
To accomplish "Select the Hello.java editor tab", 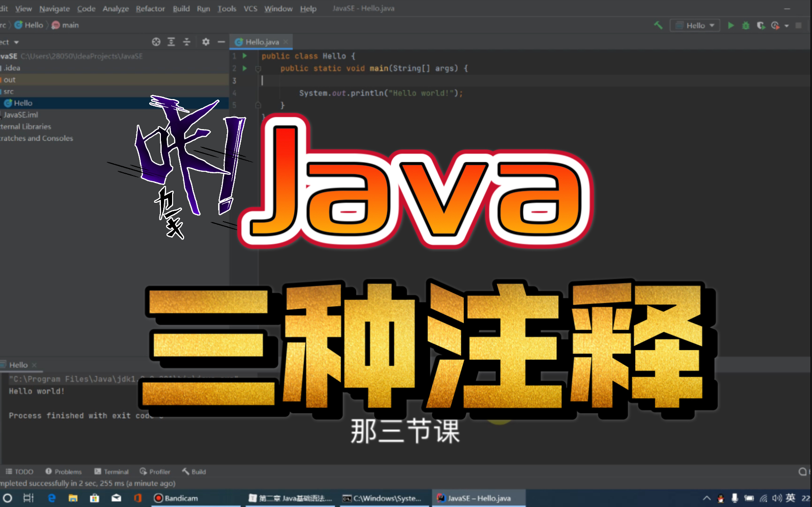I will point(261,42).
